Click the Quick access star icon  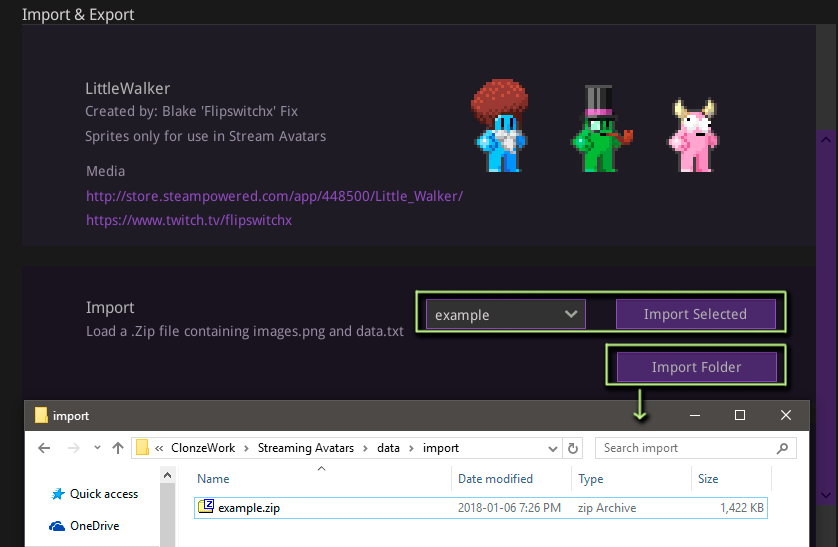pyautogui.click(x=58, y=494)
